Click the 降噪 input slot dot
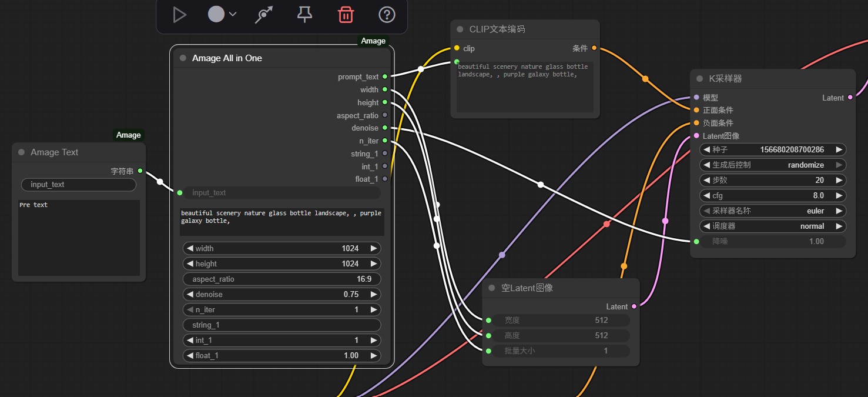868x397 pixels. [x=696, y=242]
